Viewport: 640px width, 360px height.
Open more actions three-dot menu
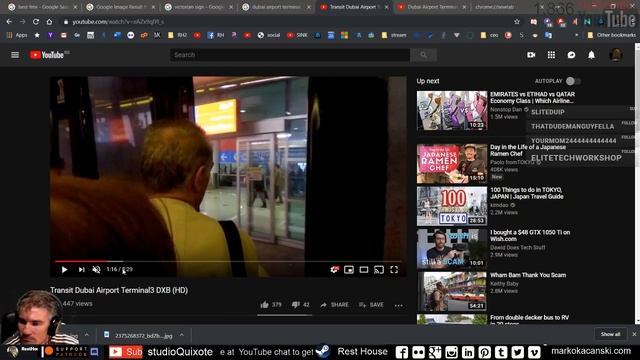point(399,305)
